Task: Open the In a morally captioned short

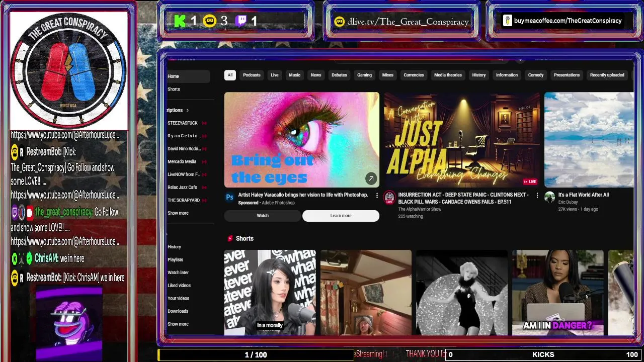Action: point(270,292)
